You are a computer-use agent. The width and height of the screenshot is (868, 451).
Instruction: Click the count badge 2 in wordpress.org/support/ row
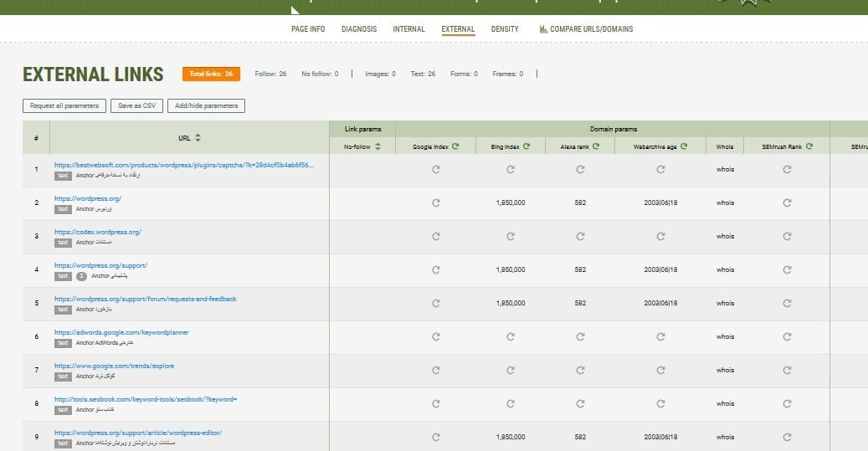(81, 276)
